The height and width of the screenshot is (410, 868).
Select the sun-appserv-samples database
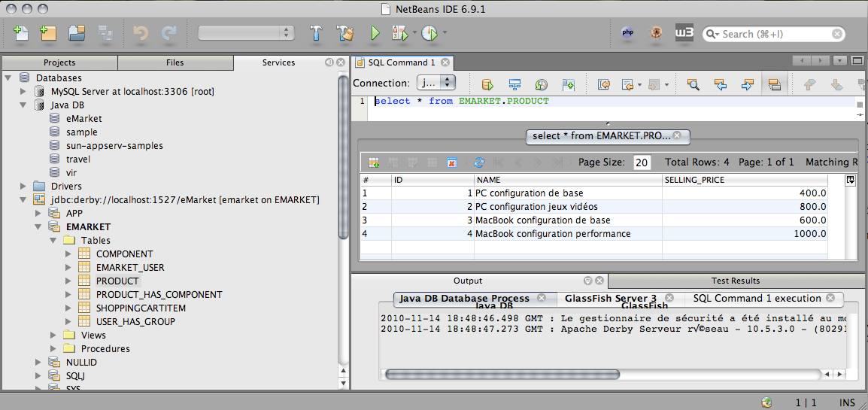click(114, 145)
